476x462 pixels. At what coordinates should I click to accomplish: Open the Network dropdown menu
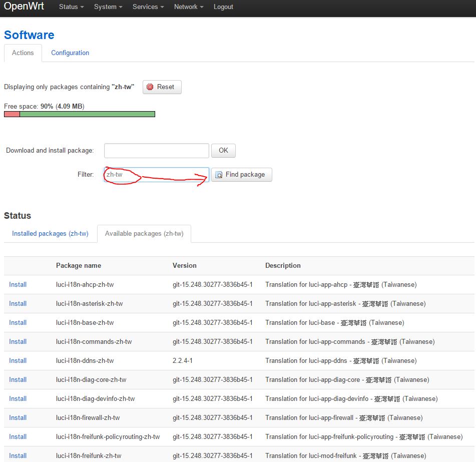[x=189, y=7]
